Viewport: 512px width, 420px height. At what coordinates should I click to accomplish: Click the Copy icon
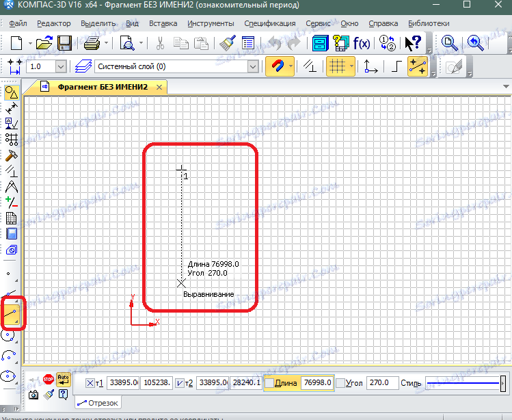181,43
